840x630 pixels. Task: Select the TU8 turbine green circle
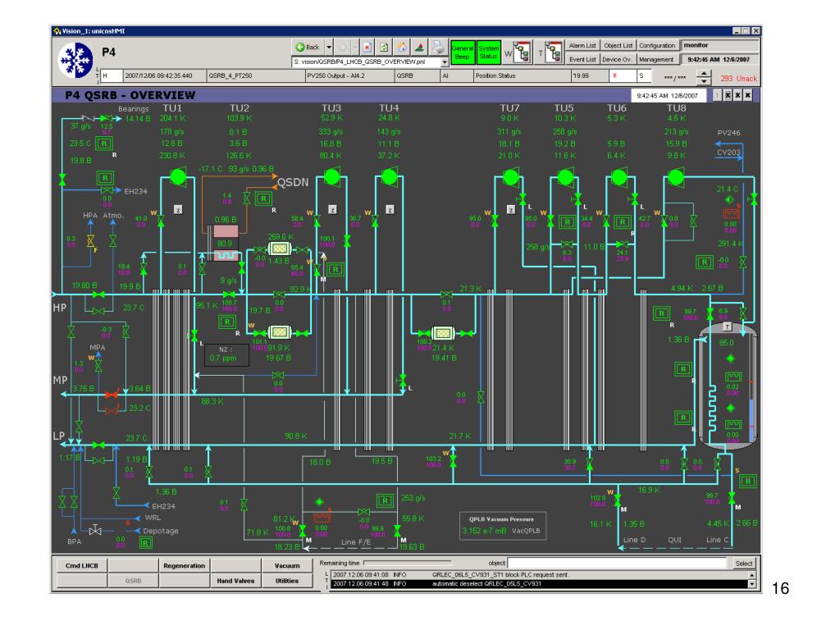pyautogui.click(x=676, y=176)
